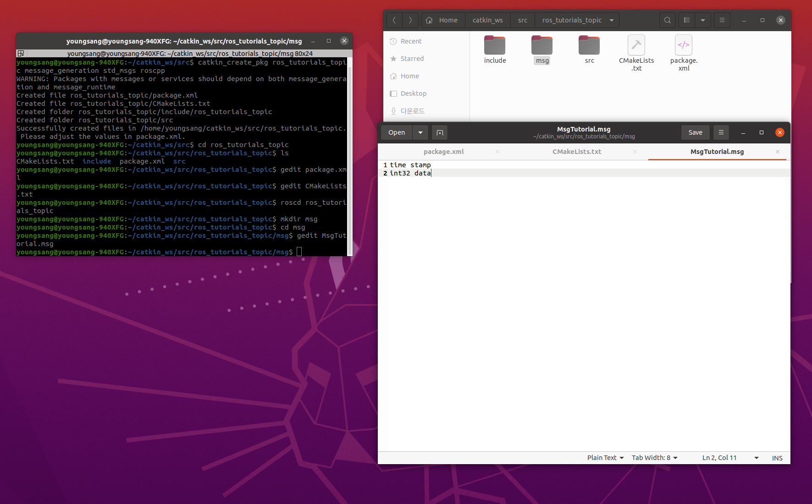Close the gedit window
This screenshot has height=504, width=812.
click(x=780, y=132)
